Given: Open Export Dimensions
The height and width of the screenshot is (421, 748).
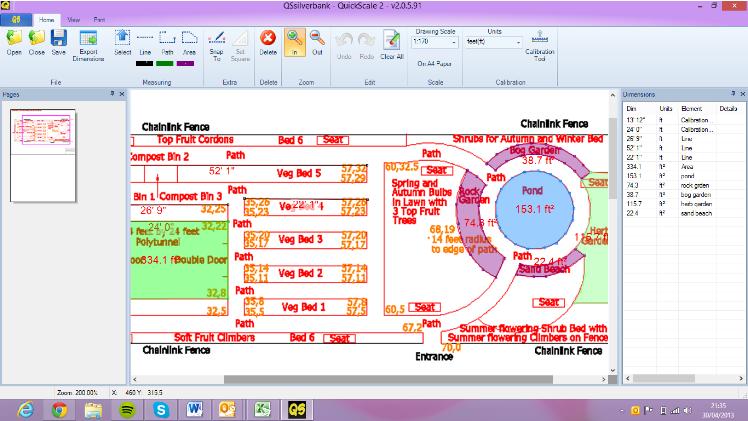Looking at the screenshot, I should (x=88, y=45).
